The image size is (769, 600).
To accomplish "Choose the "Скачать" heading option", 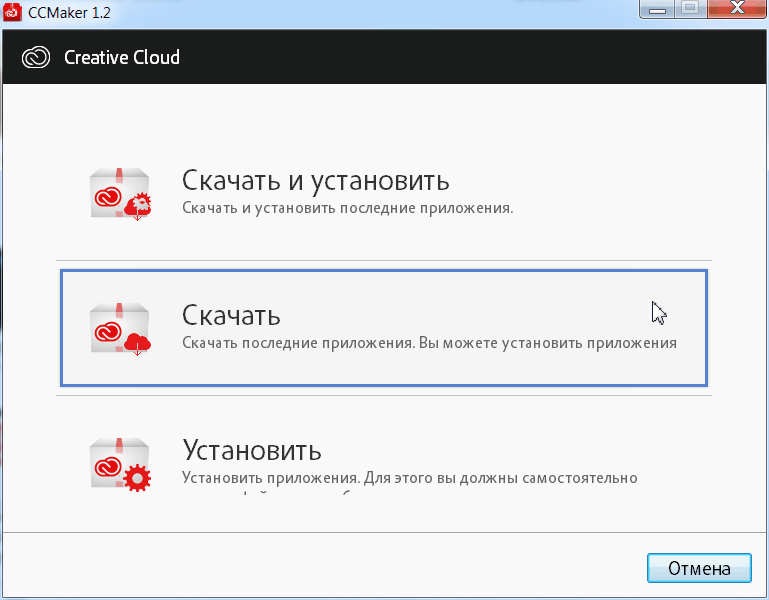I will [x=231, y=315].
